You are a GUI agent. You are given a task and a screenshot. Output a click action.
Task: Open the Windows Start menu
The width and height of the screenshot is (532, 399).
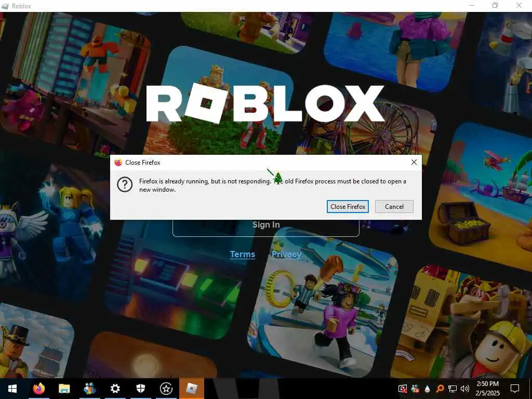coord(12,389)
